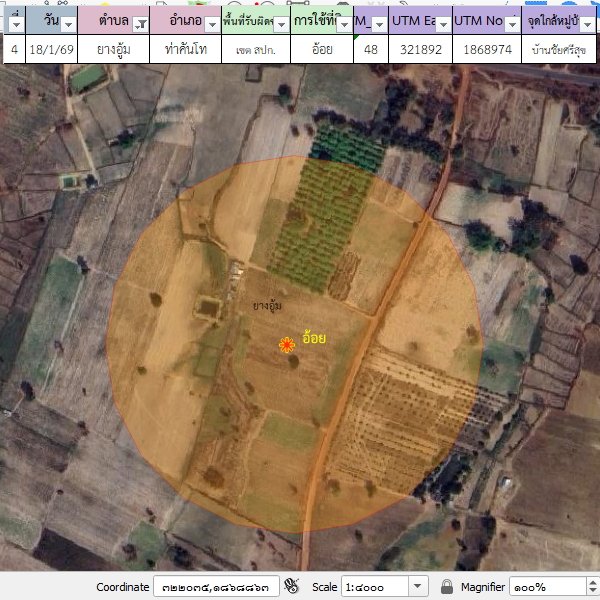This screenshot has height=600, width=600.
Task: Open filter arrow on UTM No column
Action: click(x=511, y=24)
